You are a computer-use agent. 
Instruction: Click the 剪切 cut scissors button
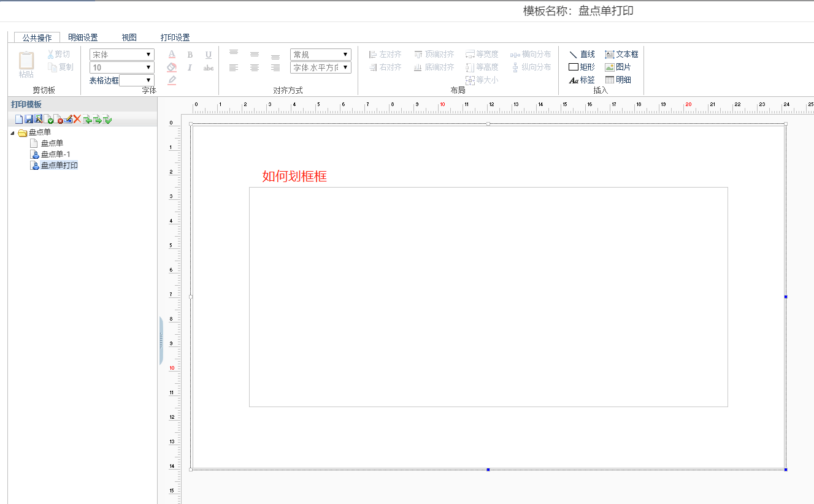tap(59, 55)
